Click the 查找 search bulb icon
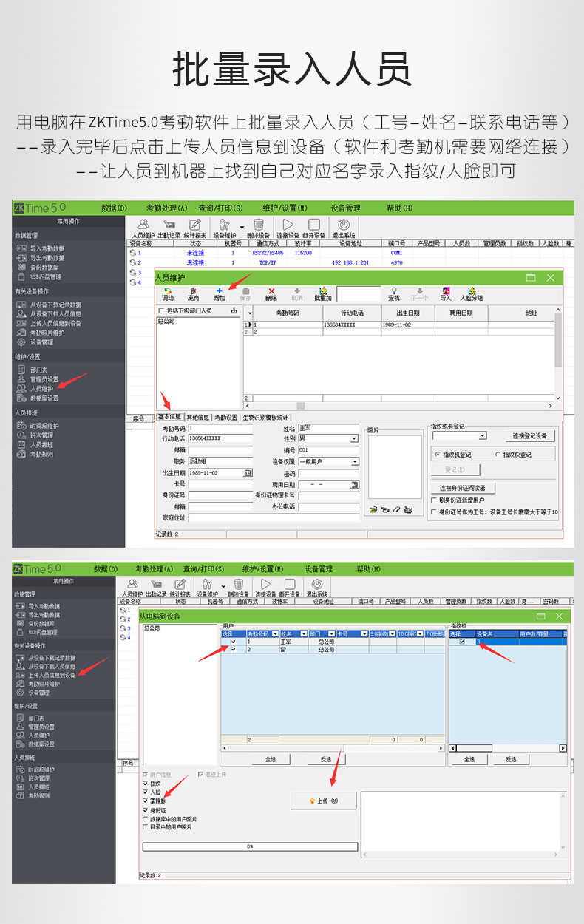584x924 pixels. [x=394, y=291]
